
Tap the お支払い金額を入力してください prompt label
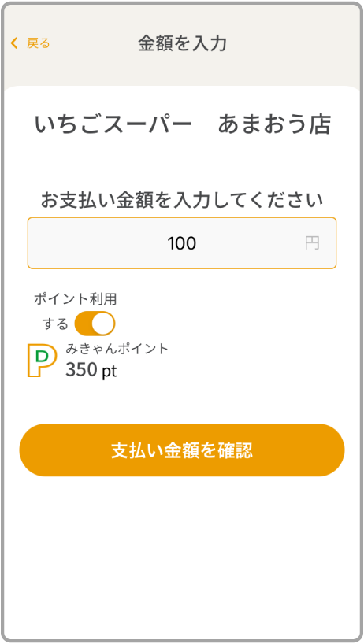click(182, 201)
